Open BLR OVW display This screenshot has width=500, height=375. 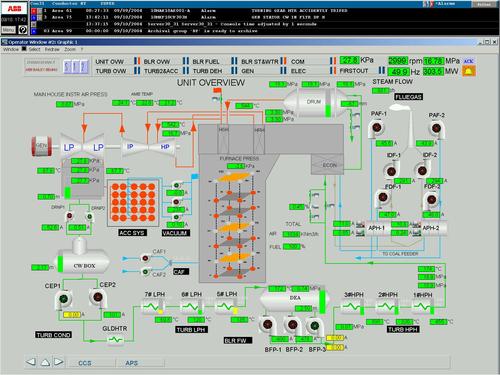click(x=157, y=62)
